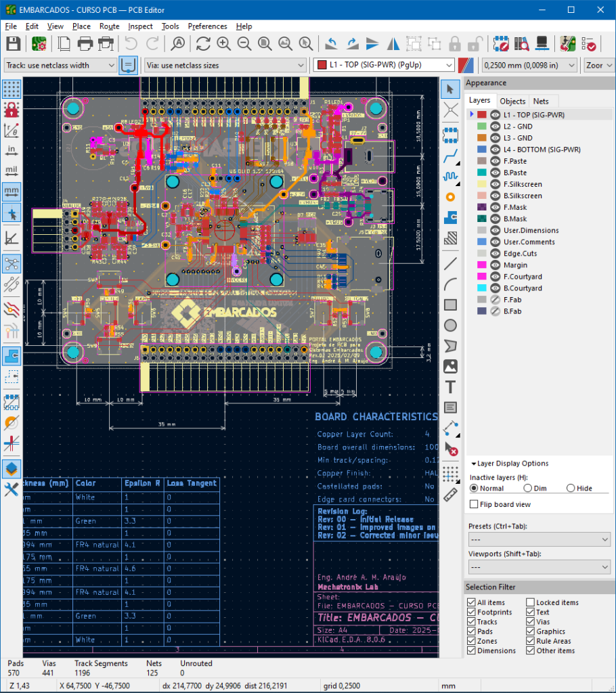
Task: Click the layer pair color selector button
Action: point(466,66)
